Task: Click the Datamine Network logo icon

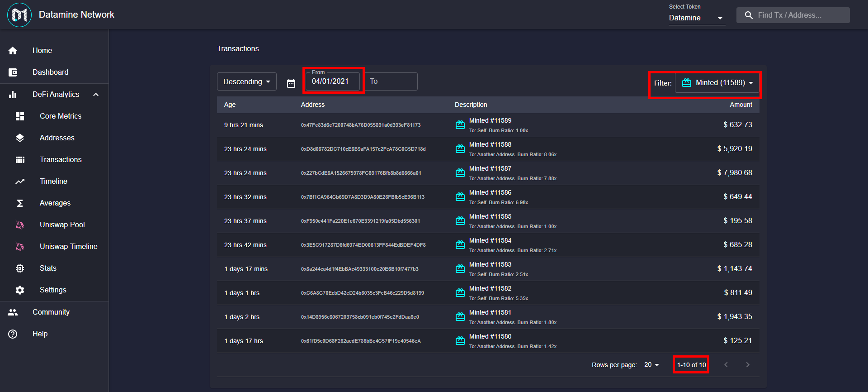Action: pyautogui.click(x=19, y=15)
